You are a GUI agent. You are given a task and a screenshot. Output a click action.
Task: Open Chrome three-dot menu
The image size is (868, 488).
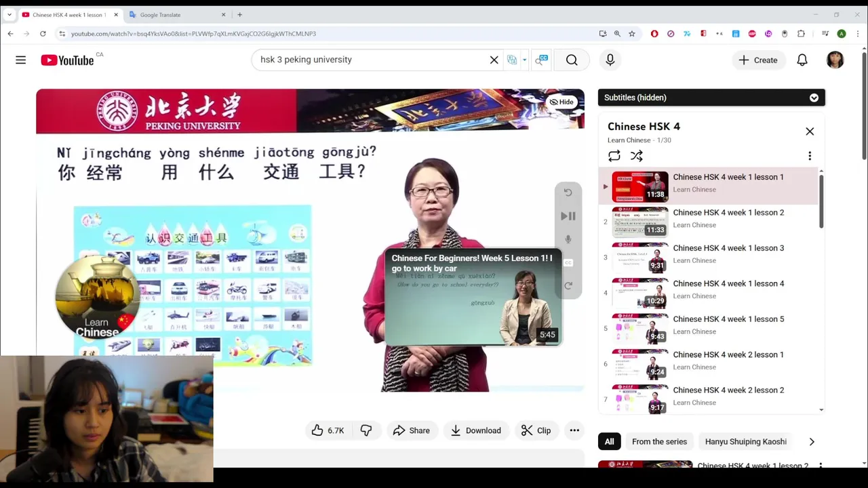pos(857,34)
